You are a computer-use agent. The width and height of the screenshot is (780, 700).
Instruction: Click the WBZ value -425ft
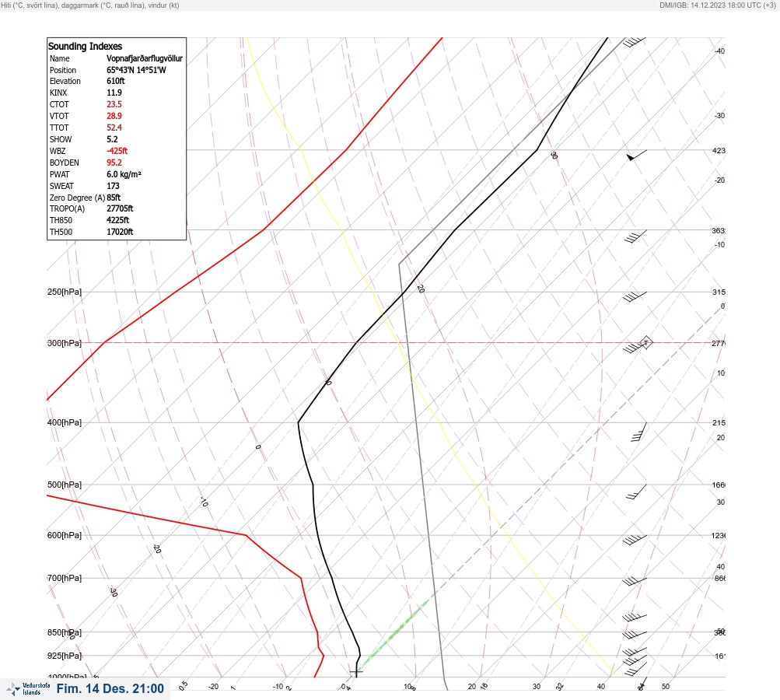coord(117,151)
